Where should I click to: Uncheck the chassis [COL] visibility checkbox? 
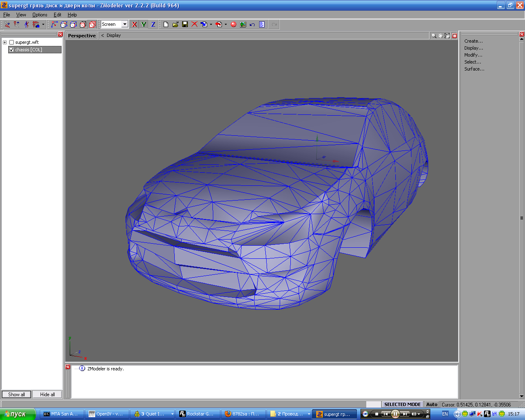click(11, 50)
